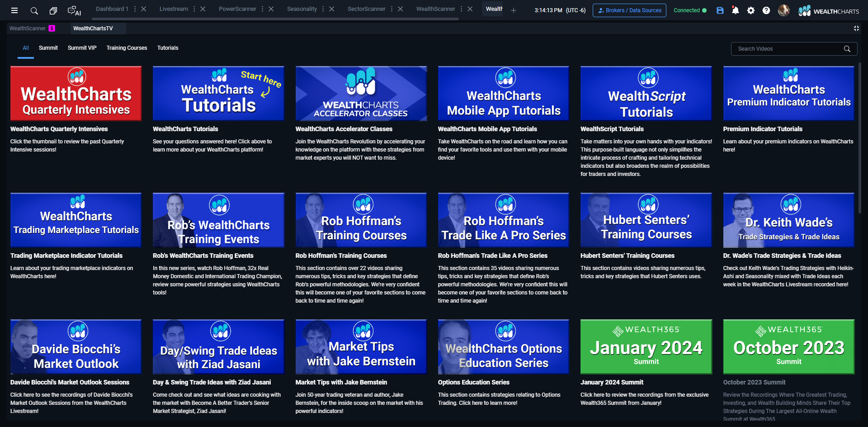Select the WealthScanner panel tab with S badge
Screen dimensions: 868x427
[32, 28]
